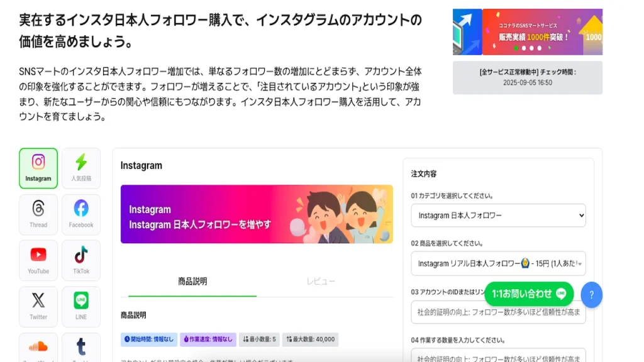Select the LINE service icon
This screenshot has height=362, width=644.
point(81,307)
